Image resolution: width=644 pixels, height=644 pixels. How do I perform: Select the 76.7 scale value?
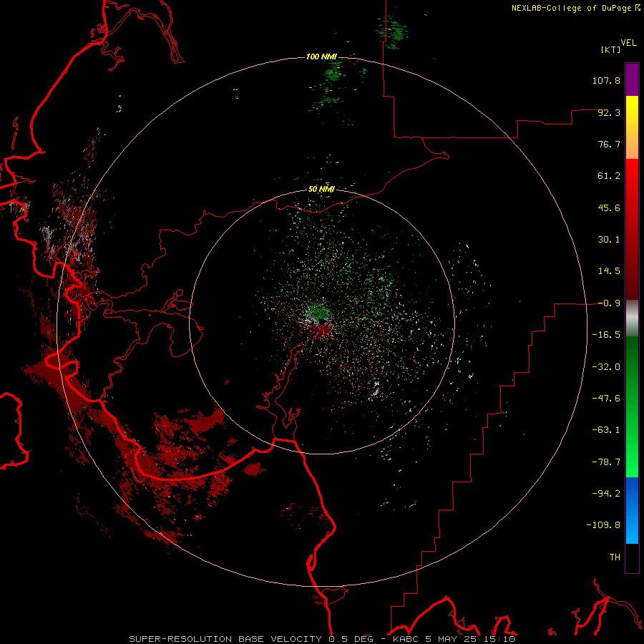(609, 144)
